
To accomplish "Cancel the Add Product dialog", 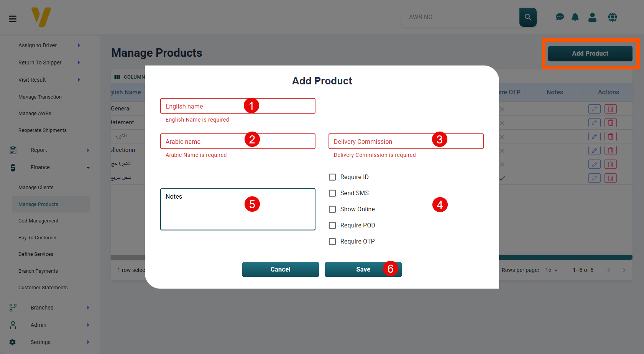I will point(280,269).
